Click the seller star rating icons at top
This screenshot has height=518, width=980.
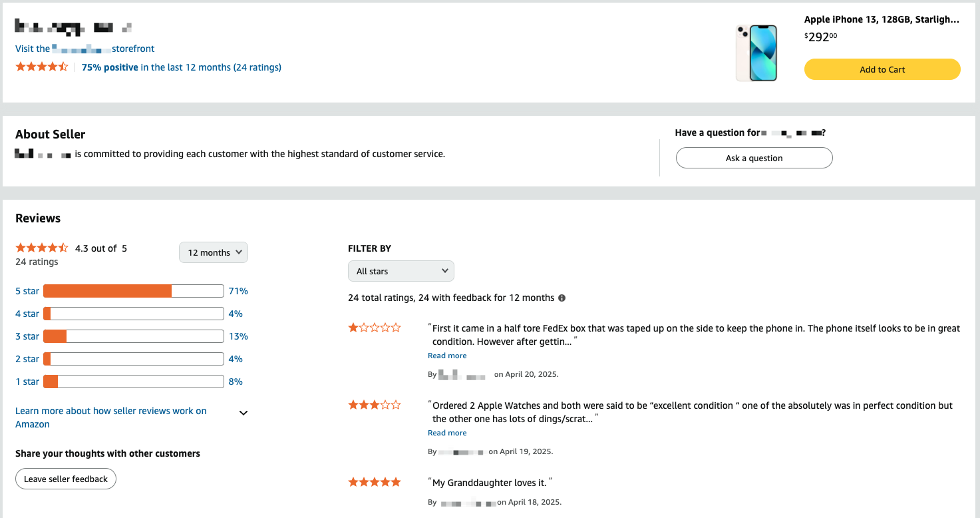(x=42, y=67)
